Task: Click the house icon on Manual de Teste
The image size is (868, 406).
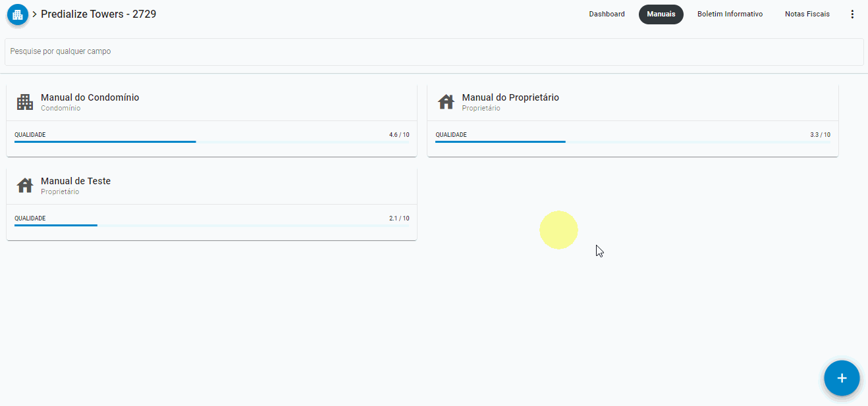Action: pos(25,186)
